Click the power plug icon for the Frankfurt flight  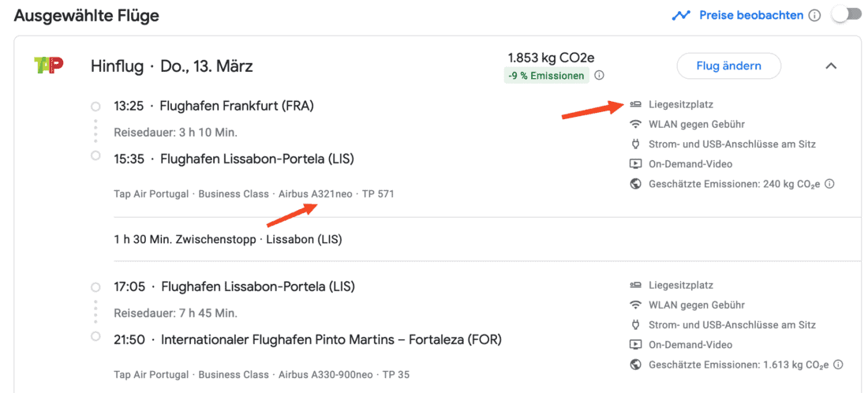[635, 144]
